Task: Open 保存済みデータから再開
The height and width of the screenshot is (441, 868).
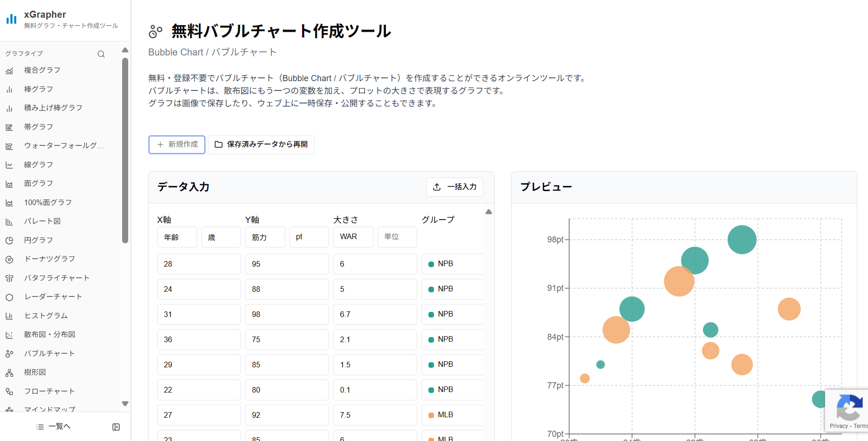Action: click(x=261, y=145)
